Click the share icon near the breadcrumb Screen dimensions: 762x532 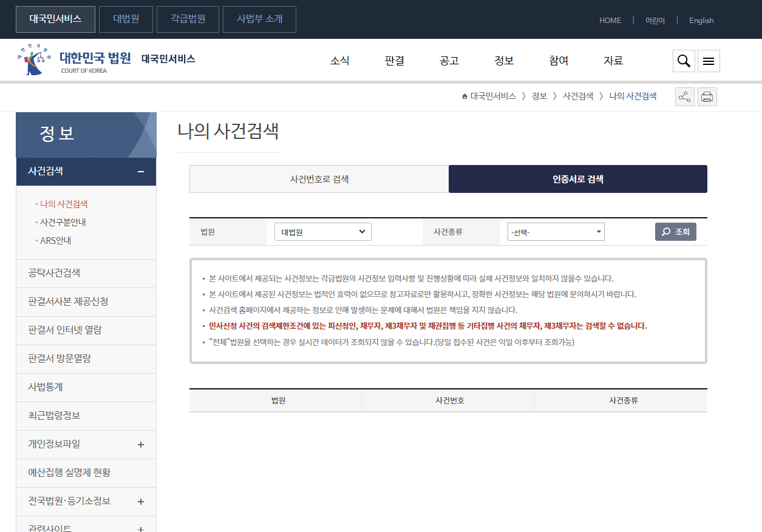coord(684,96)
